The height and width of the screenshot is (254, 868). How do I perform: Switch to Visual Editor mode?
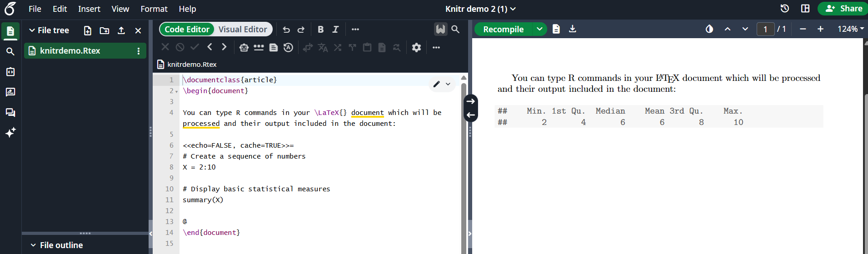(x=243, y=29)
